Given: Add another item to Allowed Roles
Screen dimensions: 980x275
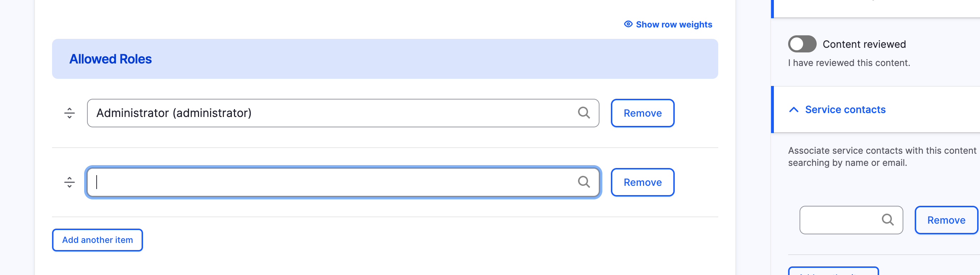Looking at the screenshot, I should [x=97, y=240].
